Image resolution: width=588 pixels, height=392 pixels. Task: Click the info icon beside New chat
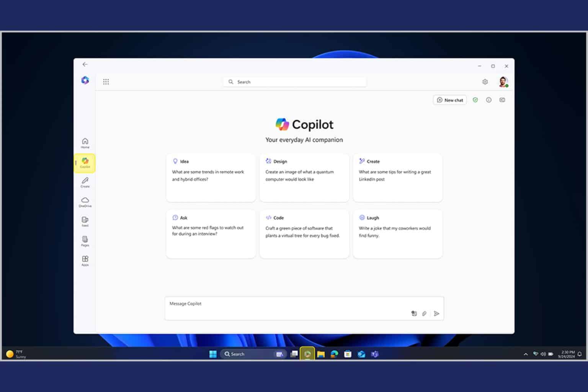coord(489,100)
